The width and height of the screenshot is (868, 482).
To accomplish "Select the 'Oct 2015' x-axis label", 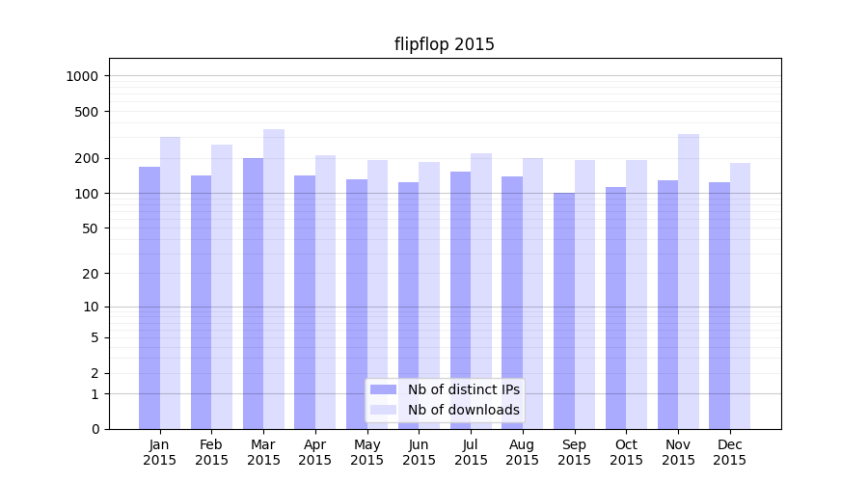I will [x=626, y=452].
